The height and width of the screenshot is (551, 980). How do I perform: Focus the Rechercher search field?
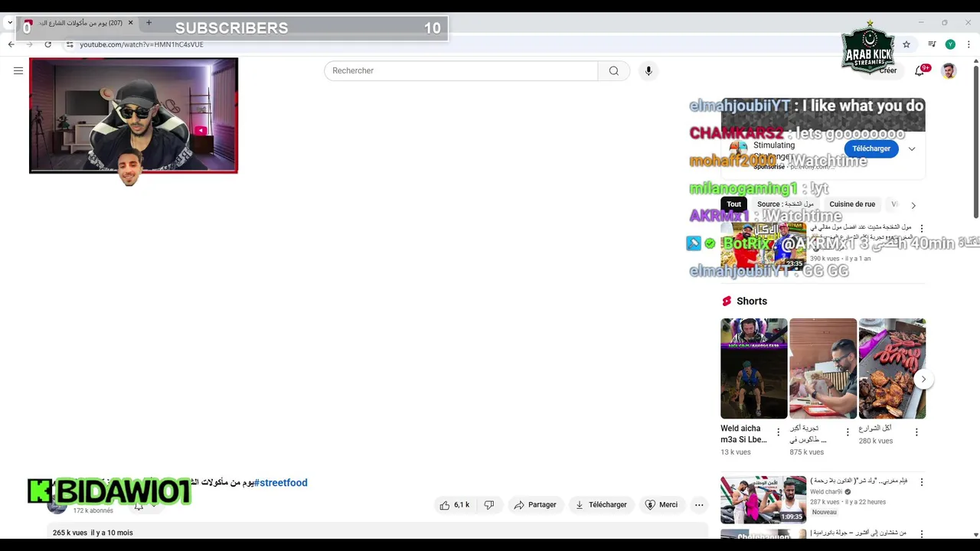point(461,70)
